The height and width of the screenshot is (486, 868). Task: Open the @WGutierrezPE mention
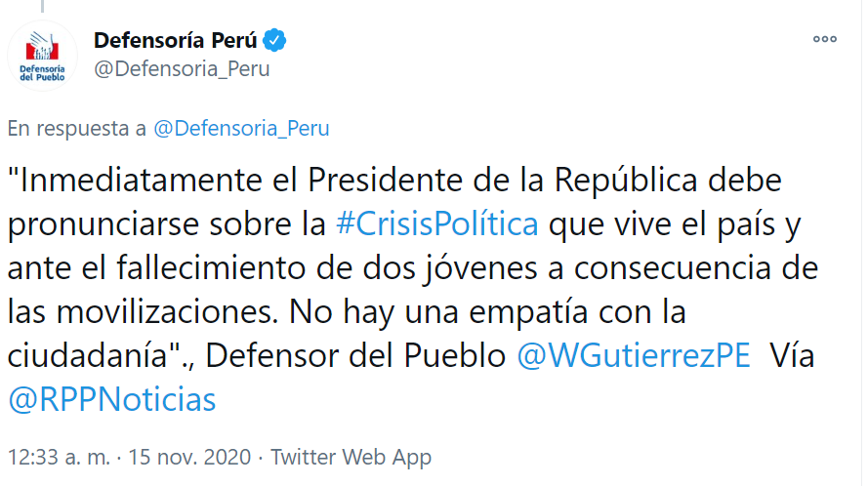634,355
